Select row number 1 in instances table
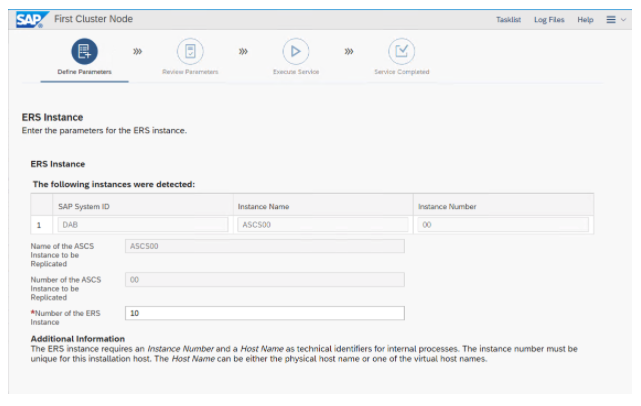641x406 pixels. 39,225
